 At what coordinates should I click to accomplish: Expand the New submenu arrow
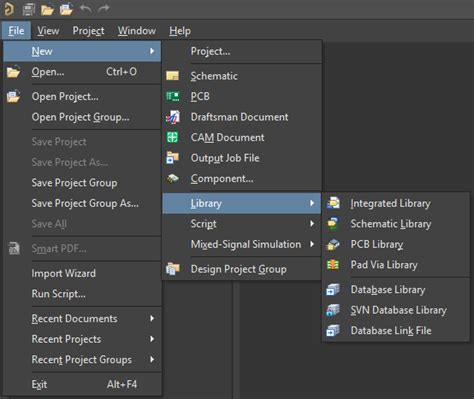pos(152,51)
